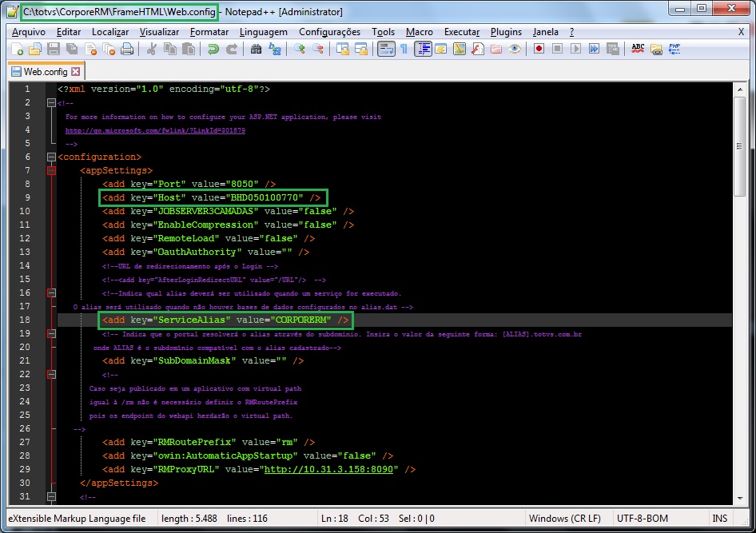Image resolution: width=756 pixels, height=533 pixels.
Task: Toggle synchronize vertical scrolling icon
Action: (x=342, y=49)
